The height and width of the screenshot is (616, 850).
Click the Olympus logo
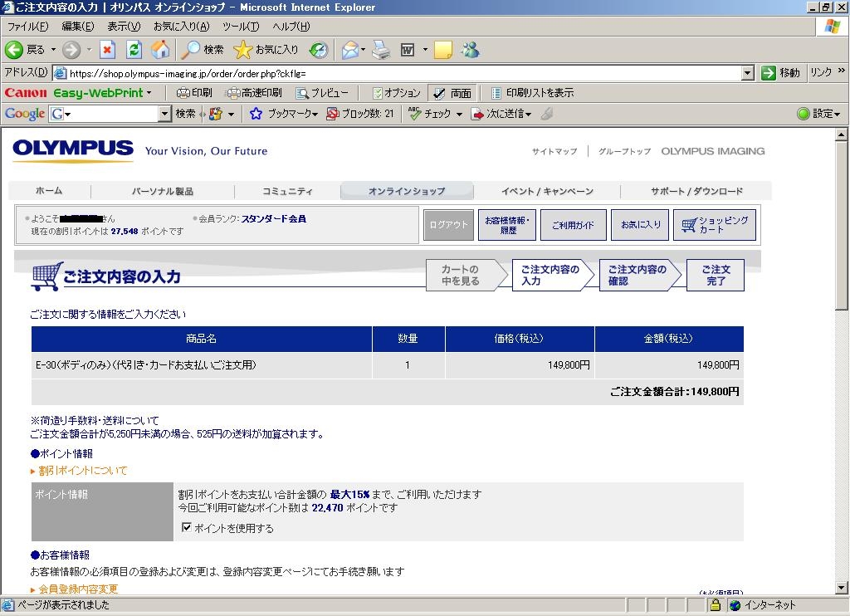(73, 150)
